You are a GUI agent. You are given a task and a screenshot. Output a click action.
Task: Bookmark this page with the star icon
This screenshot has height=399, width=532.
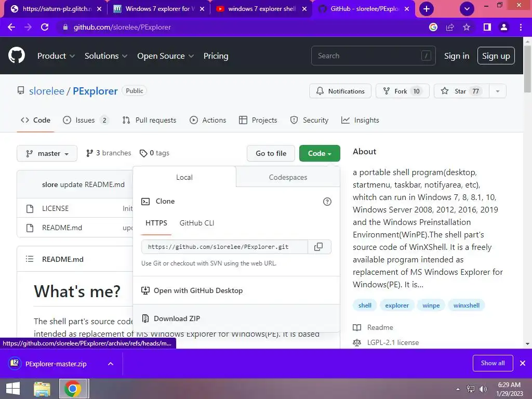pyautogui.click(x=467, y=27)
